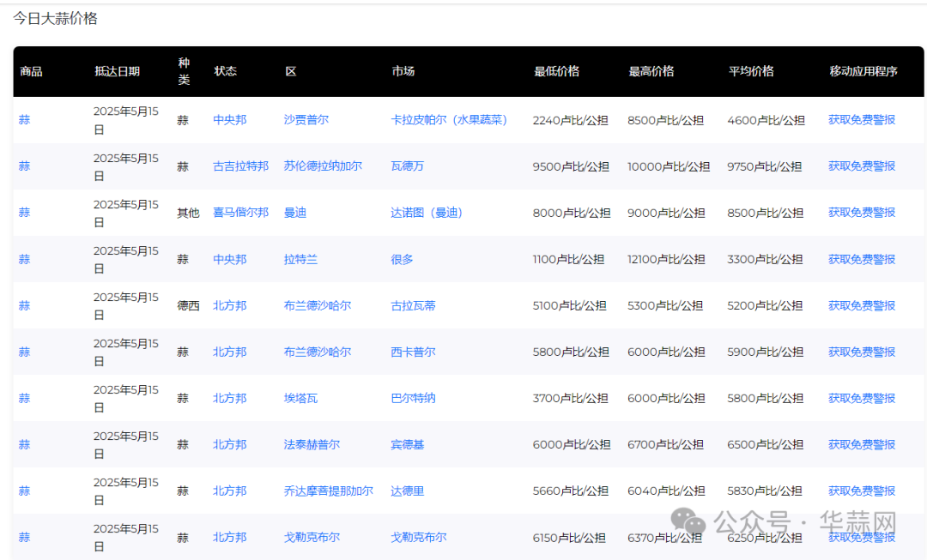Click 中央邦 in the 沙贾普尔 row
This screenshot has height=560, width=927.
point(229,120)
